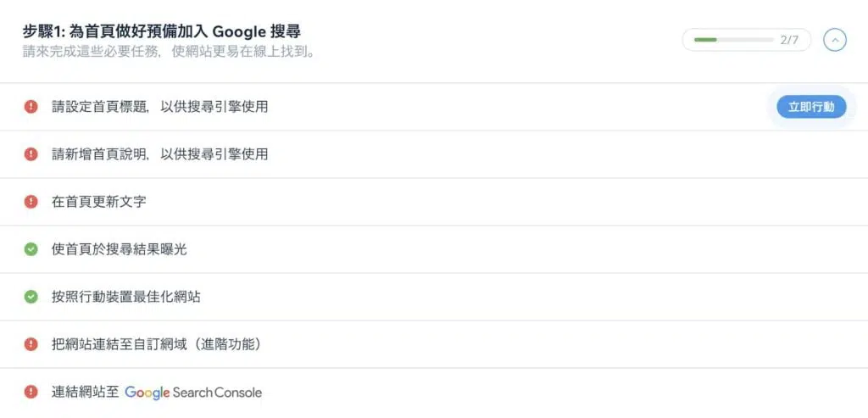Select the 在首頁更新文字 task
The image size is (868, 418).
[x=434, y=202]
